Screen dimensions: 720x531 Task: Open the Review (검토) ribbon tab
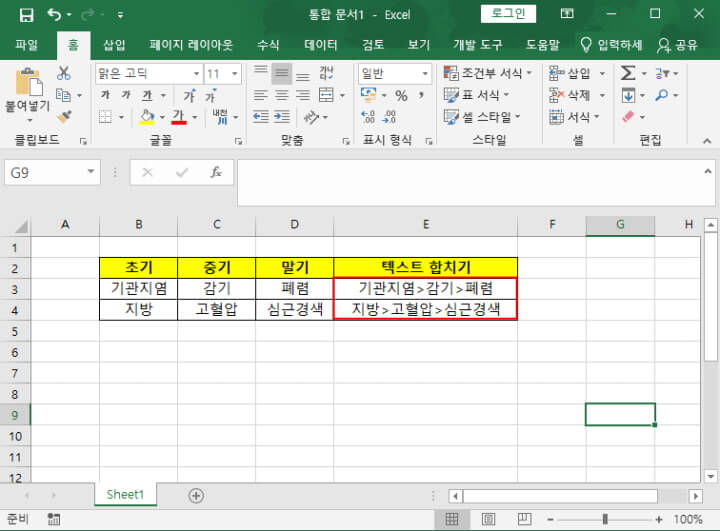point(373,45)
